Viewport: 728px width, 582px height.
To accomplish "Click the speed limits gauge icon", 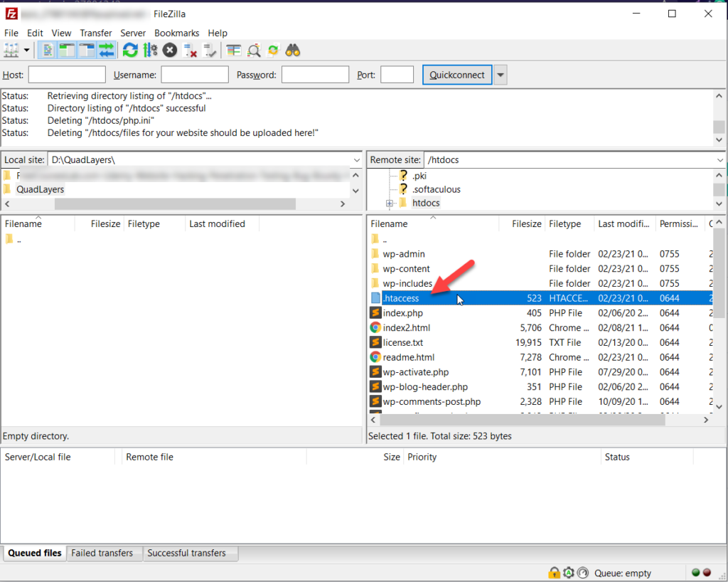I will 583,573.
